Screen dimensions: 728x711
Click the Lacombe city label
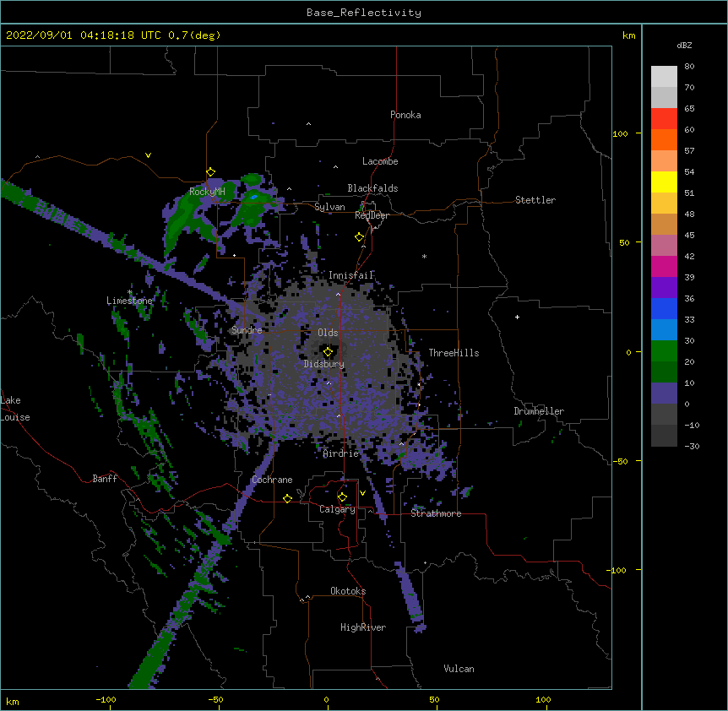tap(380, 161)
